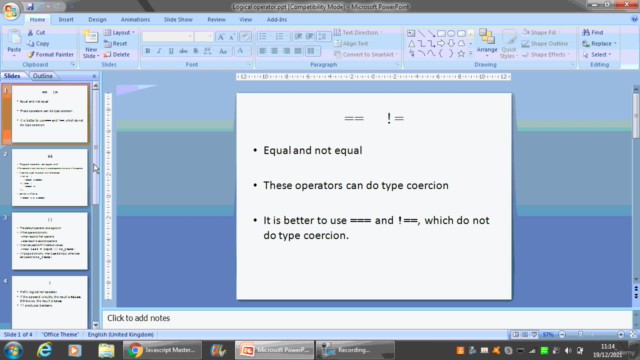Select the slide 2 thumbnail
Screen dimensions: 640x360
point(50,178)
